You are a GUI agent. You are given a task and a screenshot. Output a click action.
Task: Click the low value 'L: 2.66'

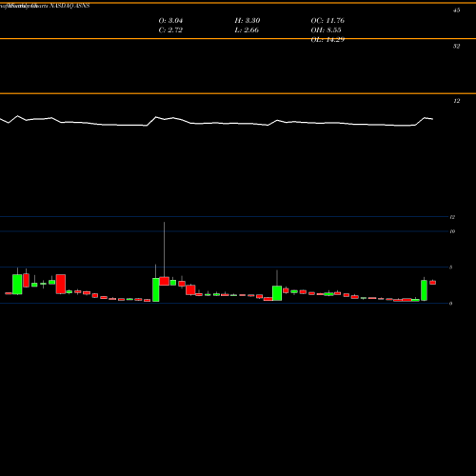[247, 30]
